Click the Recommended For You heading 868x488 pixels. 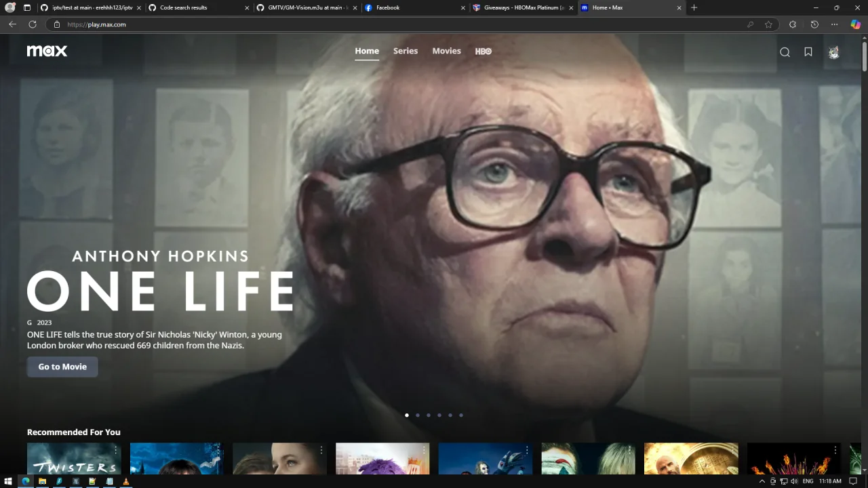click(74, 432)
